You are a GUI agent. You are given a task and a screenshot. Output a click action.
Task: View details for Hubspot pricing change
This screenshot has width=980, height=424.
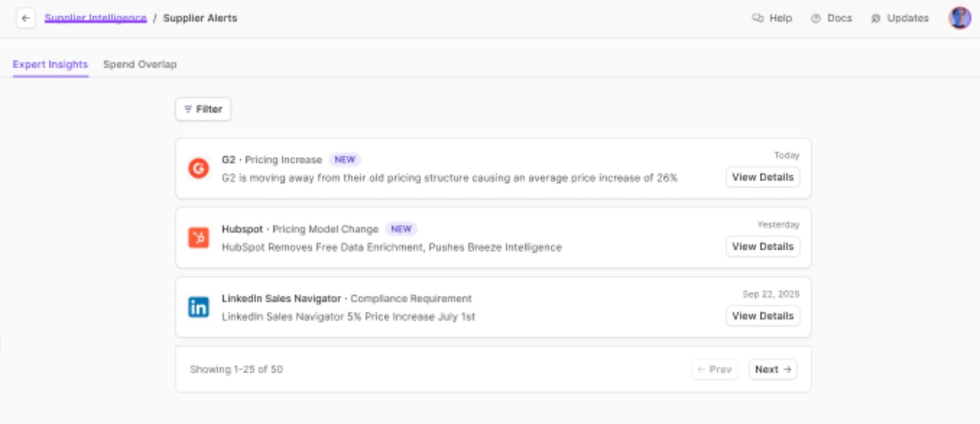click(763, 246)
